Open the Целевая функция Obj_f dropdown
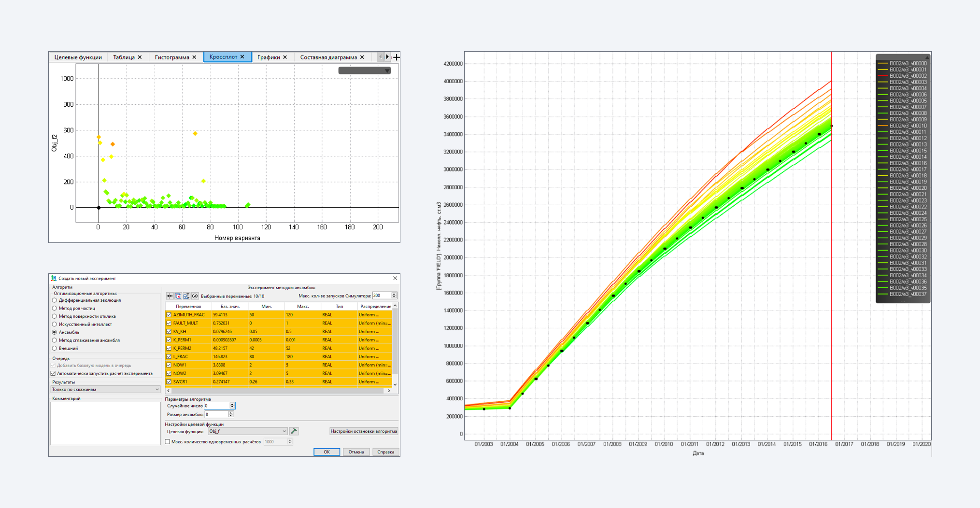Viewport: 980px width, 508px height. click(x=247, y=431)
